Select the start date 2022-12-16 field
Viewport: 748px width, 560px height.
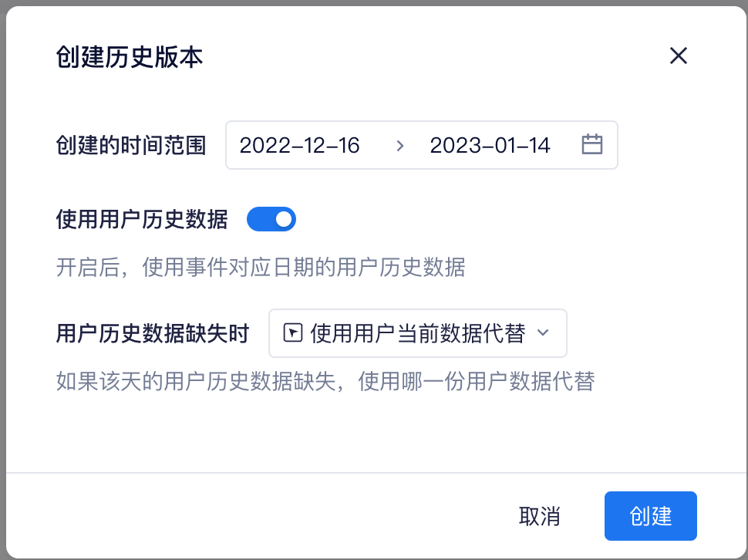click(x=299, y=146)
